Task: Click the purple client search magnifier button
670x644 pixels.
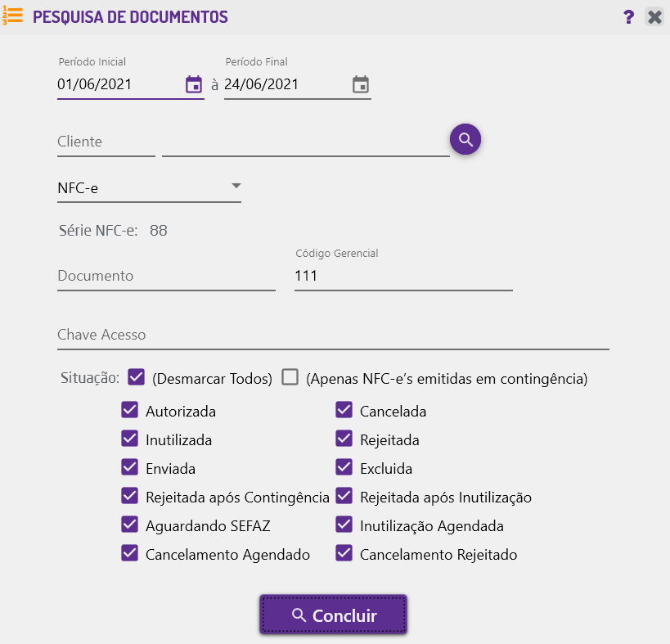Action: click(465, 139)
